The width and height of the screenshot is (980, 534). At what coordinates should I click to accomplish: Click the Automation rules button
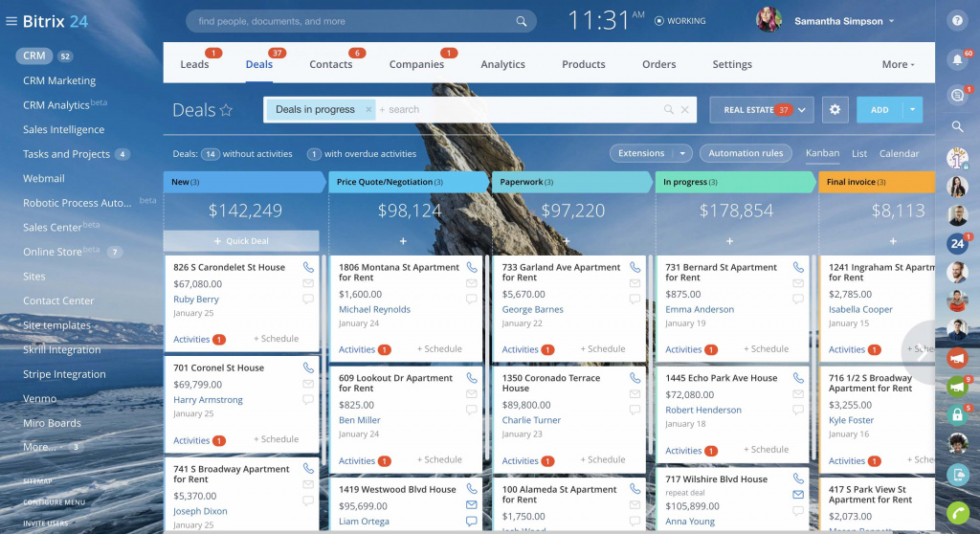[746, 153]
